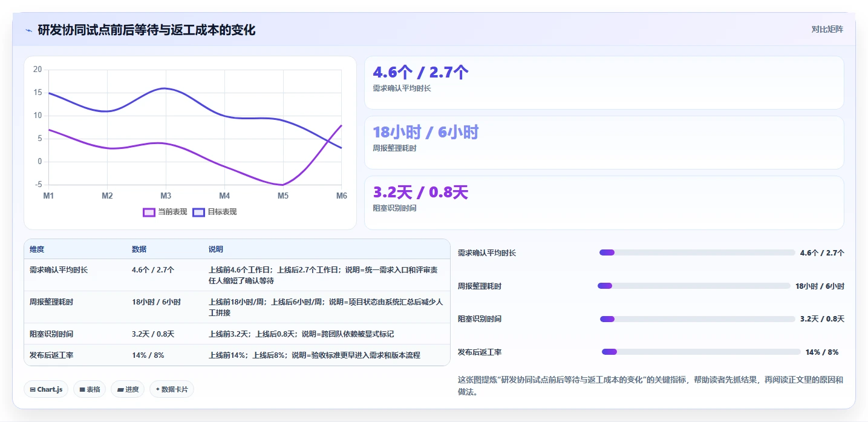Click the 说明 column header
This screenshot has height=422, width=868.
coord(216,249)
